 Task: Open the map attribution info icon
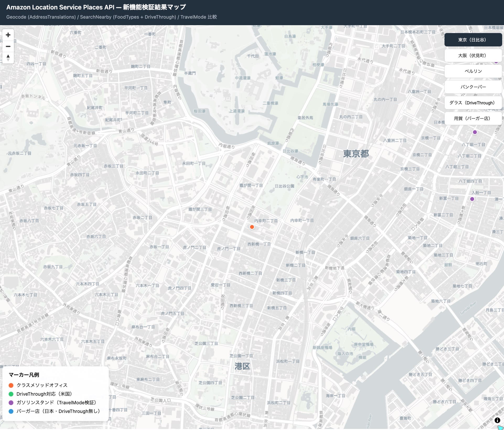point(497,420)
